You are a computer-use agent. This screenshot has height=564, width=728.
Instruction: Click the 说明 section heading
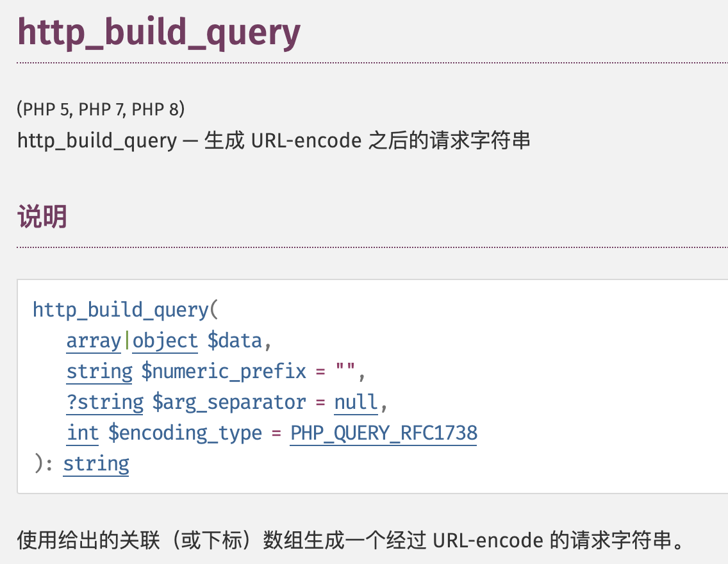(x=42, y=218)
